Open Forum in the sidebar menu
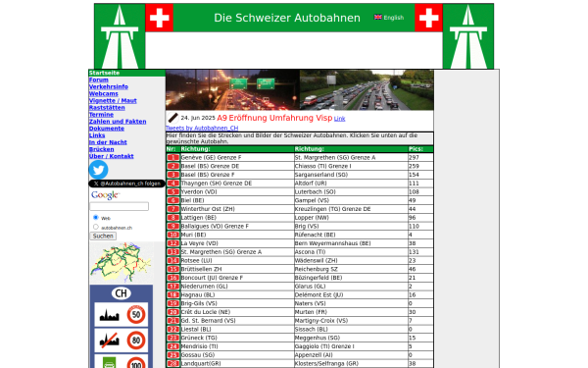The image size is (588, 368). pyautogui.click(x=99, y=80)
